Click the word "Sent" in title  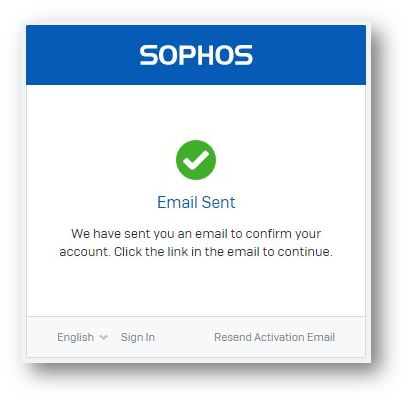click(x=218, y=202)
